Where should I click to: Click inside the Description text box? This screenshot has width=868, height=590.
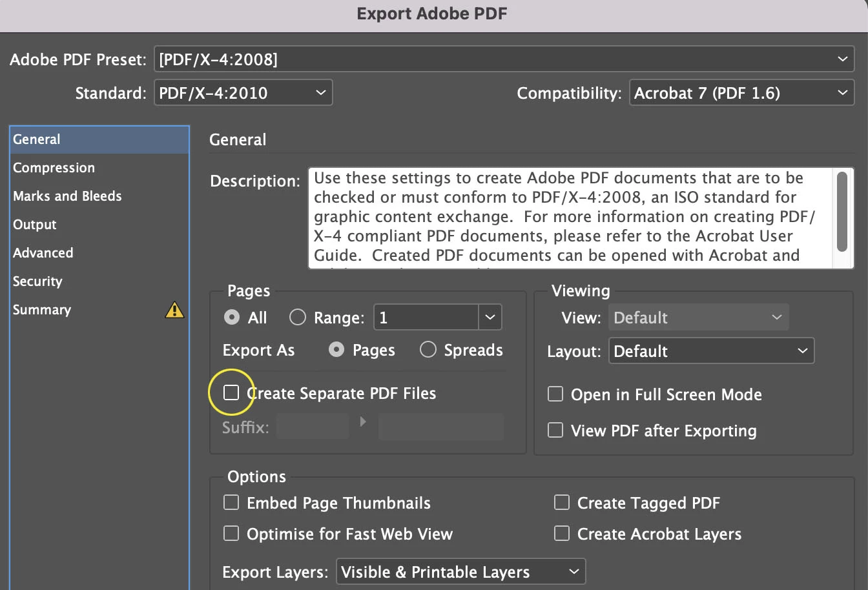click(x=571, y=218)
